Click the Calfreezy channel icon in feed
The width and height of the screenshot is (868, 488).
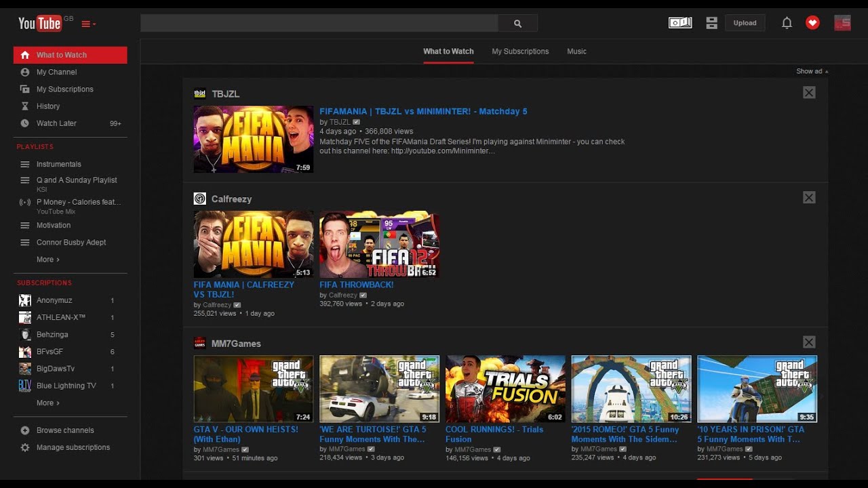[x=199, y=199]
